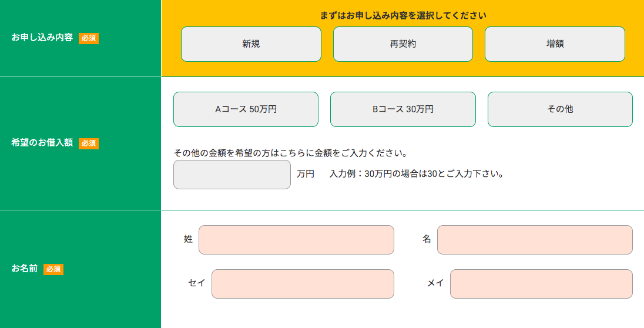Click the 入力例 hint text
644x328 pixels.
coord(417,174)
